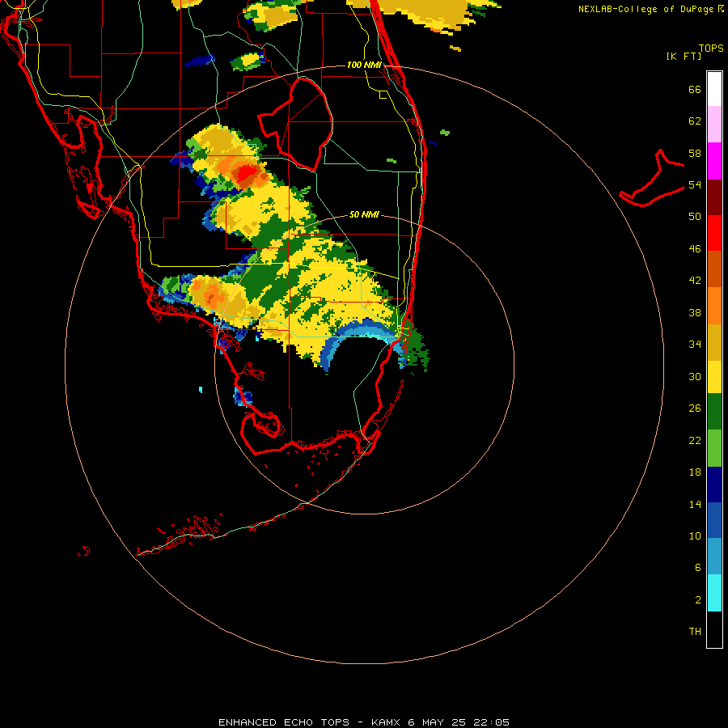This screenshot has height=728, width=728.
Task: Click the TH threshold label
Action: [x=695, y=632]
